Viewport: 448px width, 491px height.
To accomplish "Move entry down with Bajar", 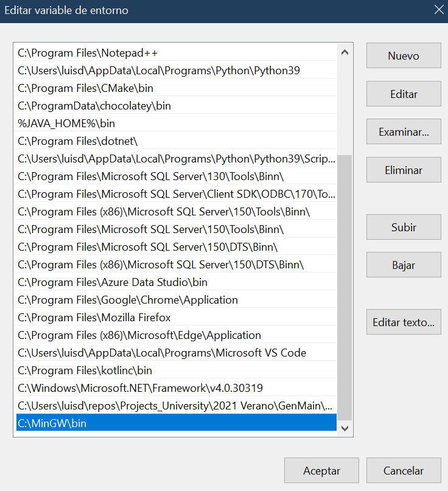I will click(404, 265).
